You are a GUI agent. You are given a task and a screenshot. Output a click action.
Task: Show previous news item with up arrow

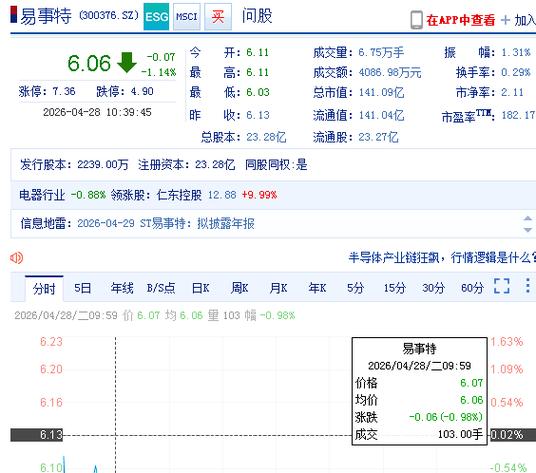tap(528, 218)
